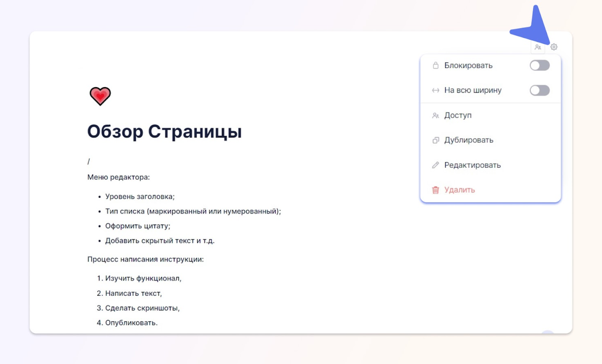Click the slash command input line
This screenshot has width=602, height=364.
point(89,160)
